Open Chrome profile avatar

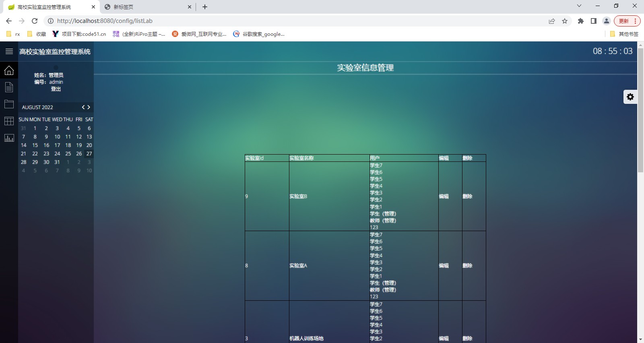click(x=607, y=21)
